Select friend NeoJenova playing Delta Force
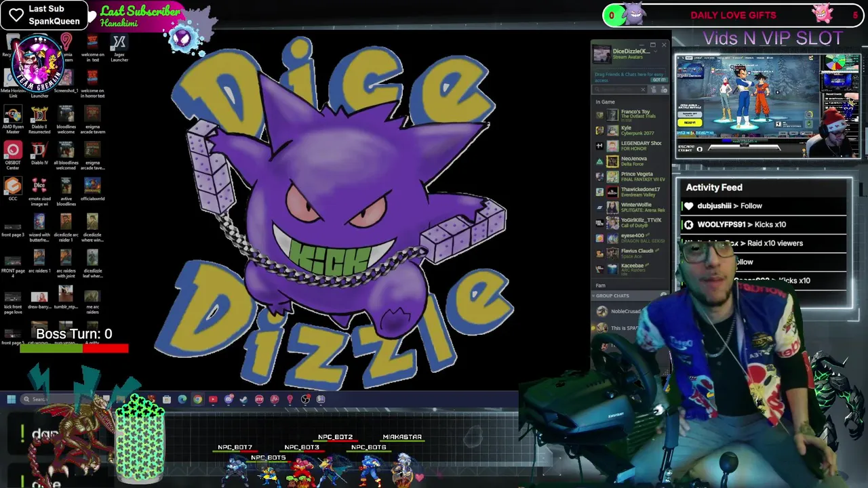Viewport: 868px width, 488px height. coord(631,161)
